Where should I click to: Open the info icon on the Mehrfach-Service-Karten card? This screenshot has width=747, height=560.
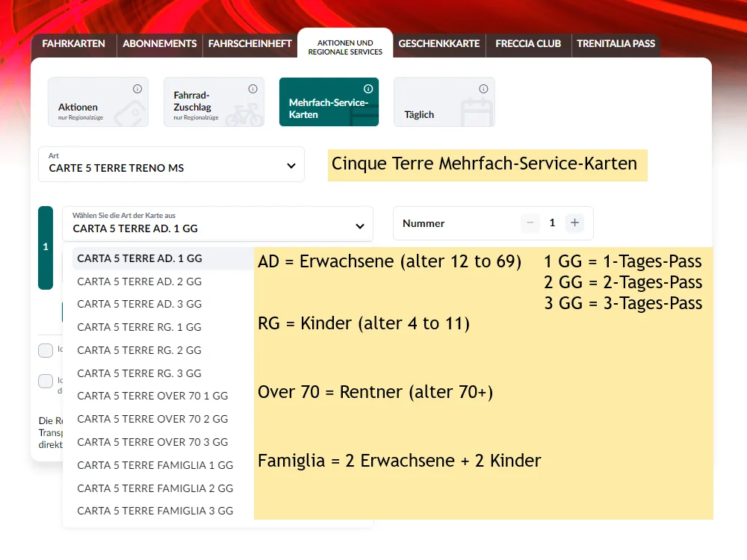coord(368,89)
